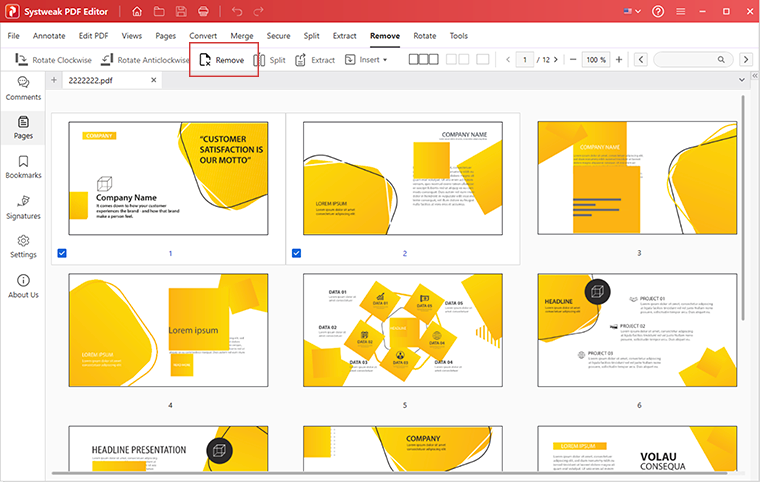
Task: Open the Convert menu
Action: 203,36
